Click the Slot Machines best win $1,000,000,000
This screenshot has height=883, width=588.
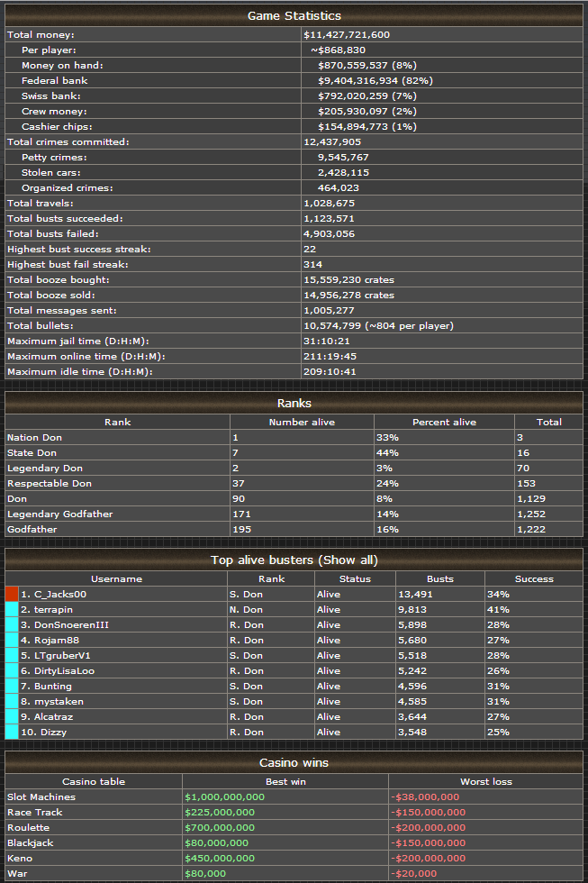(x=224, y=797)
